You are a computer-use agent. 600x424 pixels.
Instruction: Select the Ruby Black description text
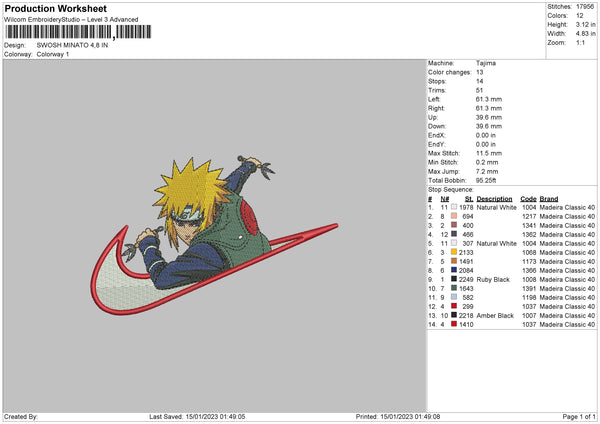tap(493, 279)
